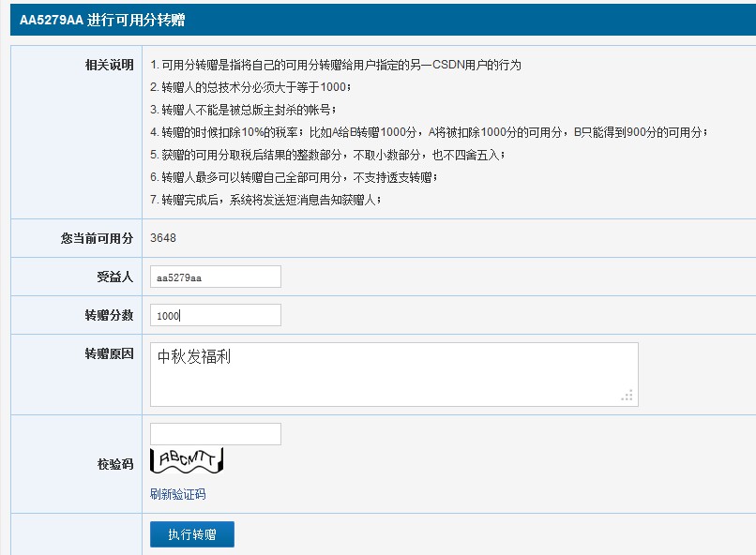Click the 受益人 label text
Image resolution: width=756 pixels, height=555 pixels.
(115, 277)
